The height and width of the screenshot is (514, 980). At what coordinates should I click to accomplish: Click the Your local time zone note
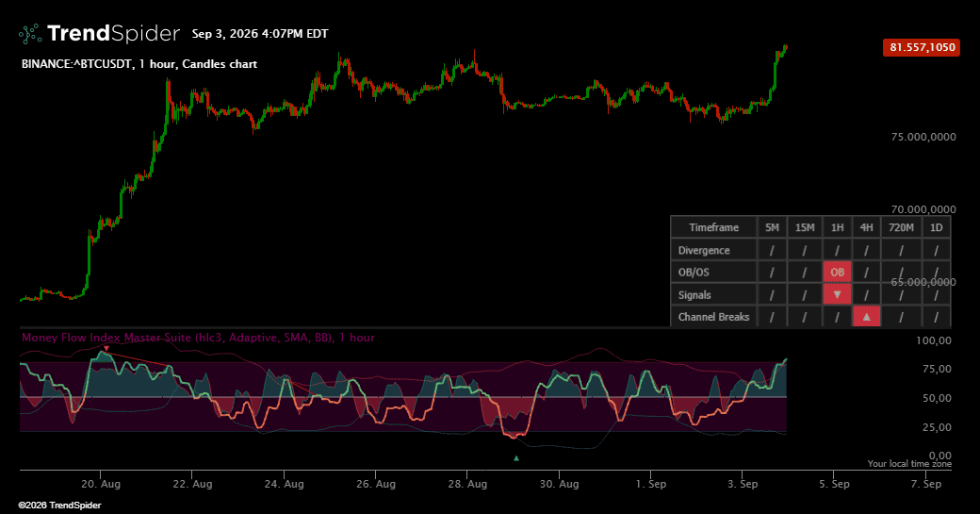(909, 463)
